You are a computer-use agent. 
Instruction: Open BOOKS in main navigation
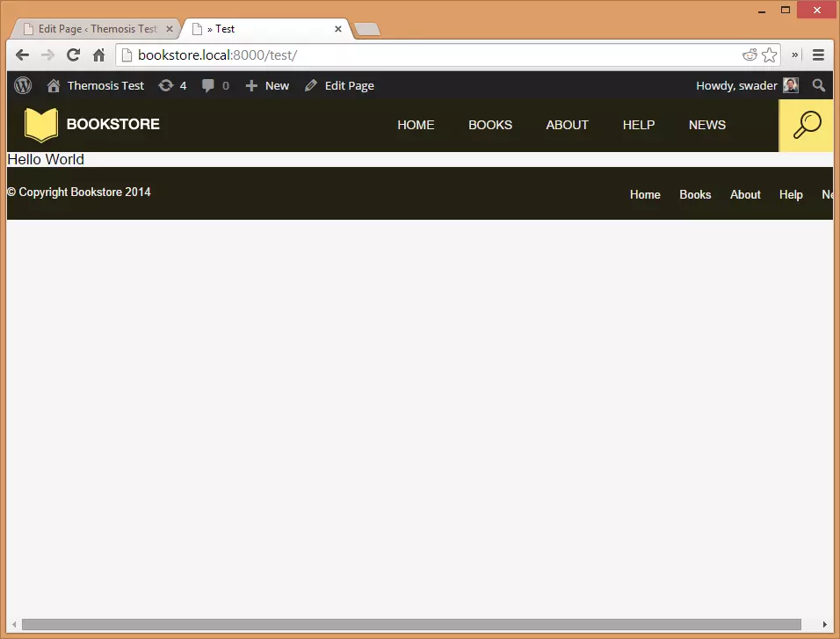(490, 125)
